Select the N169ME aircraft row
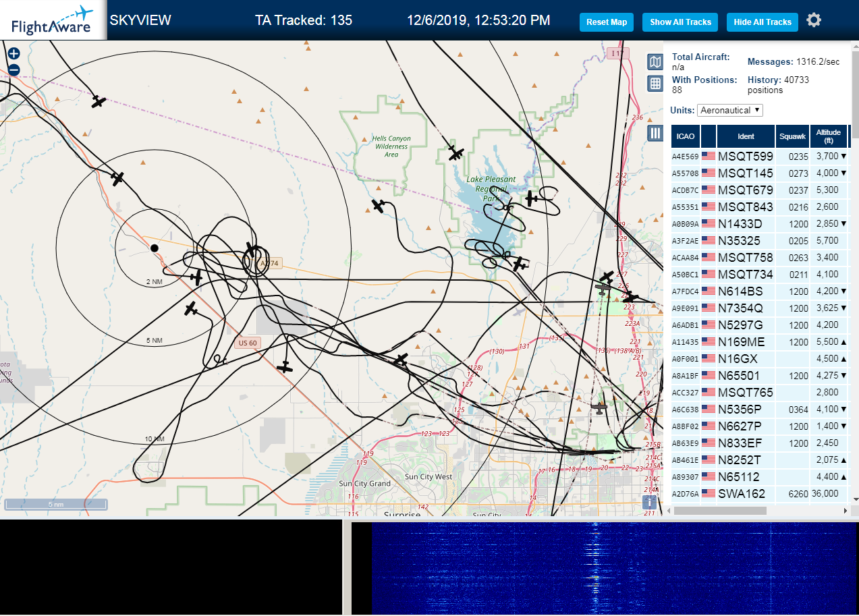The width and height of the screenshot is (859, 616). [x=759, y=342]
